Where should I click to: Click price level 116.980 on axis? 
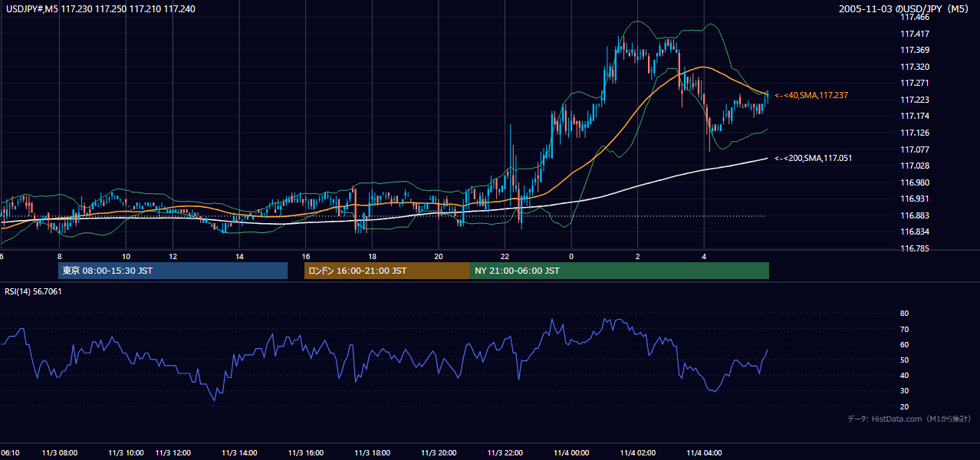[x=915, y=182]
